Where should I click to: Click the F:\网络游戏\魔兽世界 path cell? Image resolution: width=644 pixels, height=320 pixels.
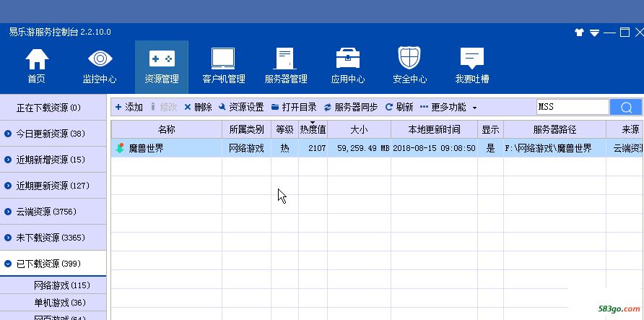point(555,148)
